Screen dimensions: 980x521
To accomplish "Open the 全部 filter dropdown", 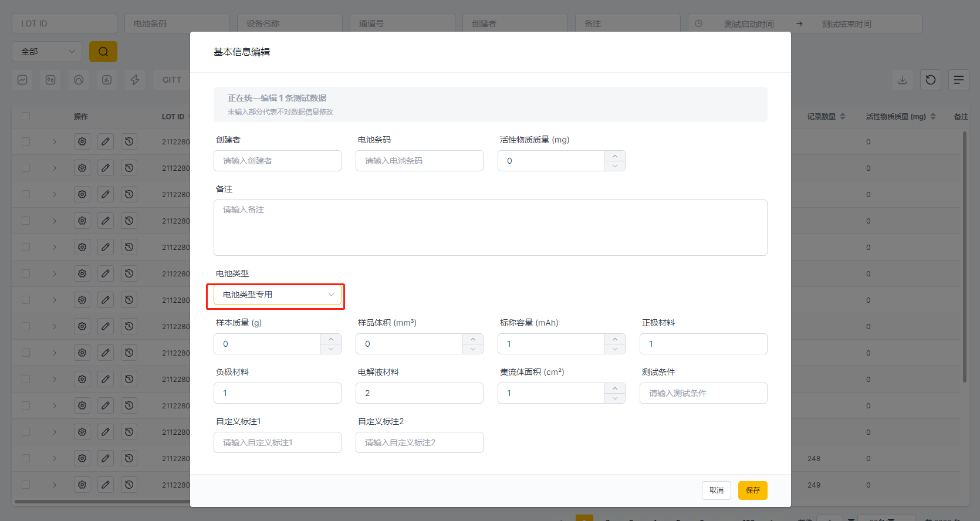I will [x=47, y=52].
